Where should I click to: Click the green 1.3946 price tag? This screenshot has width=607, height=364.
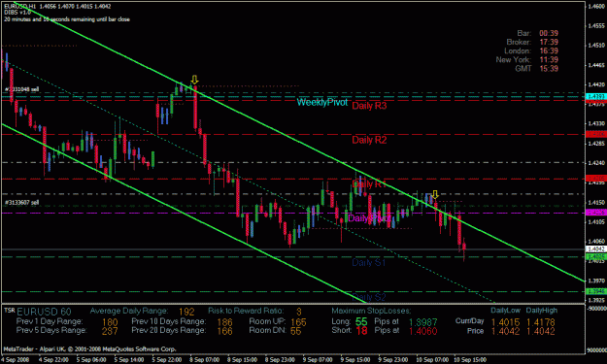click(596, 291)
